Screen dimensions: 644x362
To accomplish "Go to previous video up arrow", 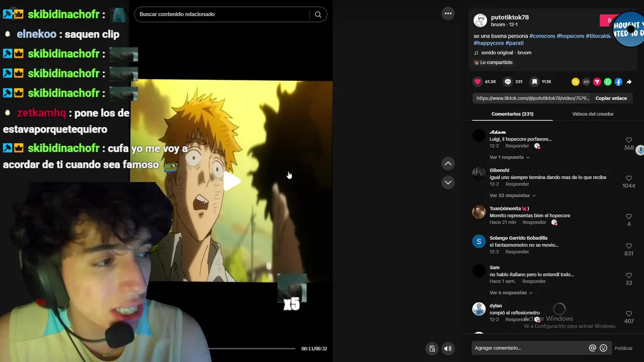I will 448,163.
